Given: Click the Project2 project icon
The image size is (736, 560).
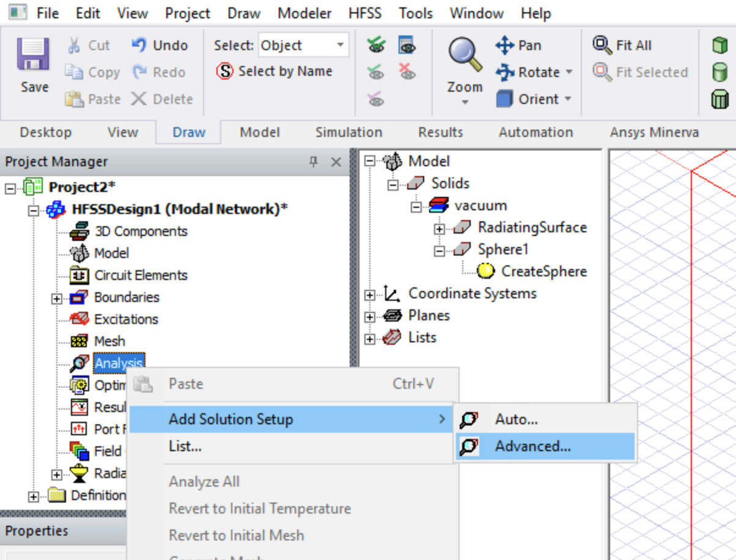Looking at the screenshot, I should 33,187.
